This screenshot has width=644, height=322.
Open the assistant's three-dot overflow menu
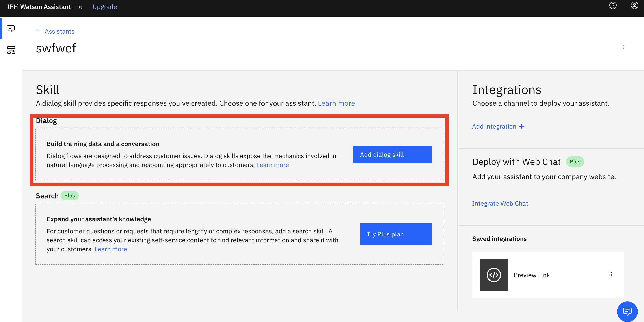click(624, 47)
